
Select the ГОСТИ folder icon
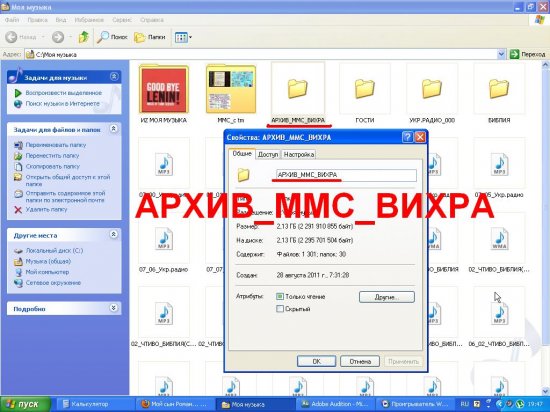coord(364,88)
